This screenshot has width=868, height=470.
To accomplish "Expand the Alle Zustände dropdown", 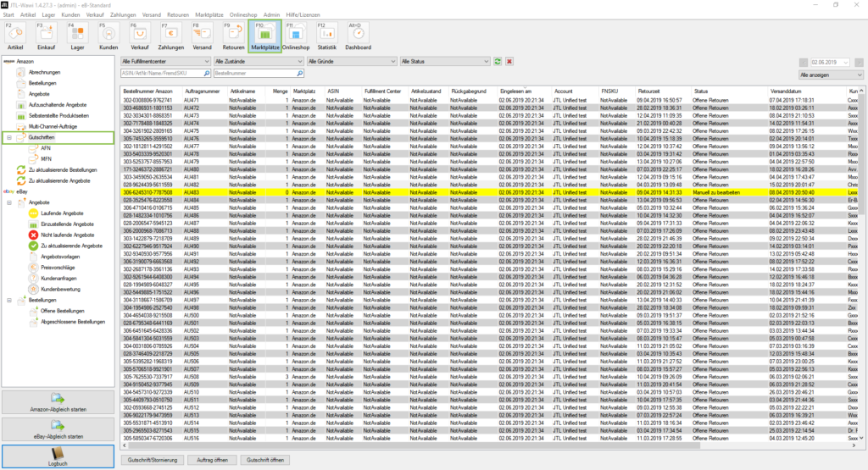I will click(257, 62).
